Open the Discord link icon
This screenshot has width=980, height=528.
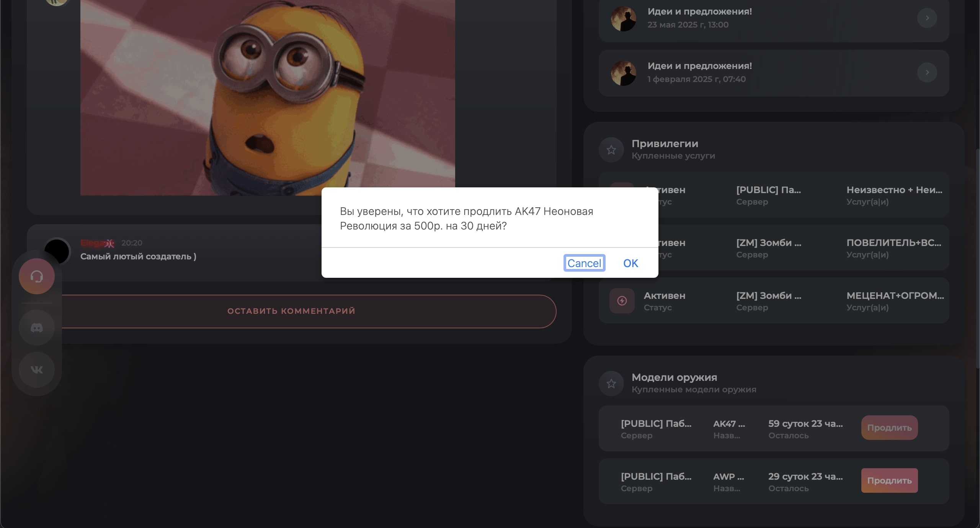point(37,328)
